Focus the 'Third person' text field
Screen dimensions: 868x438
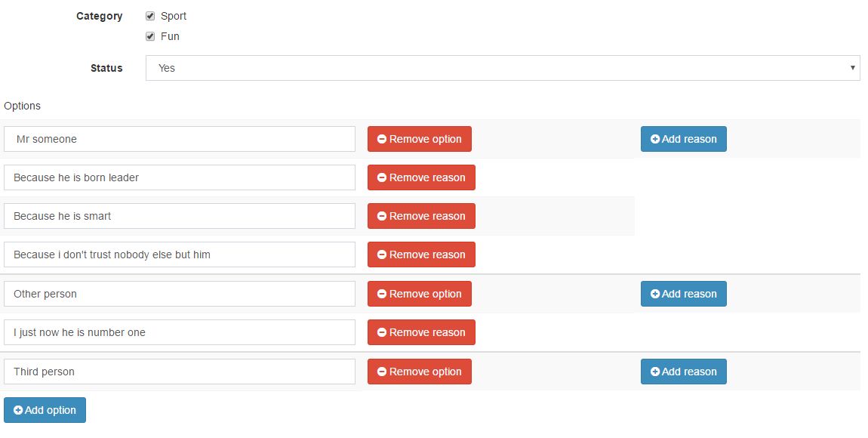coord(180,372)
